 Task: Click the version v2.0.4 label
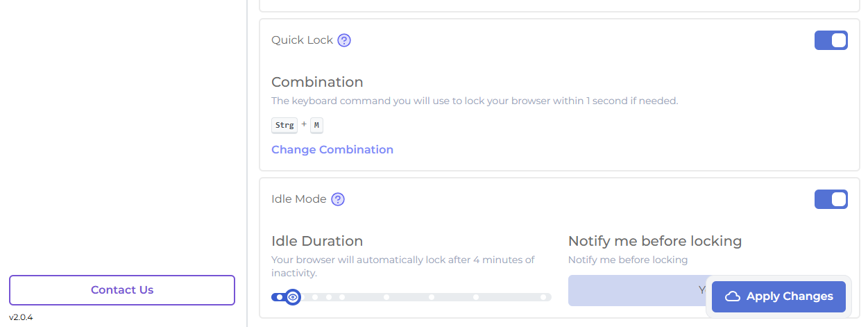(x=21, y=317)
